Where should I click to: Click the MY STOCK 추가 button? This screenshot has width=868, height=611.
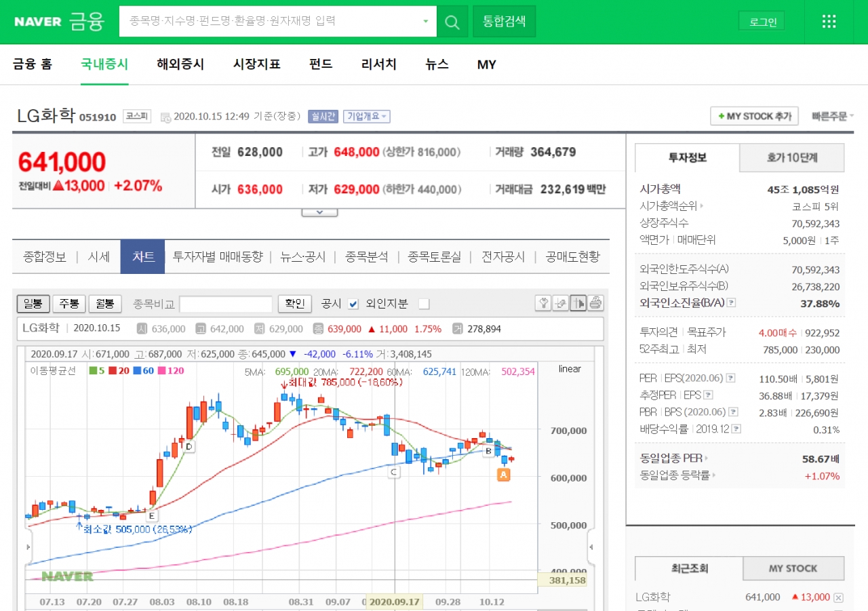coord(754,116)
